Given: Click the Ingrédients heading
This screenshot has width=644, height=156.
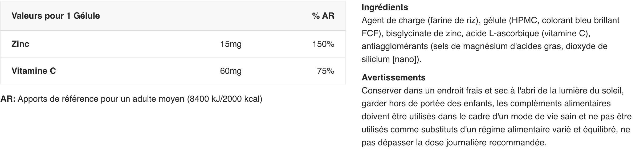Looking at the screenshot, I should tap(385, 7).
